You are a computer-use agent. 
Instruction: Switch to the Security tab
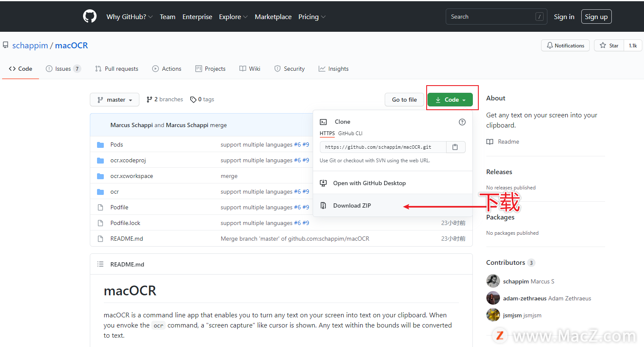point(290,69)
